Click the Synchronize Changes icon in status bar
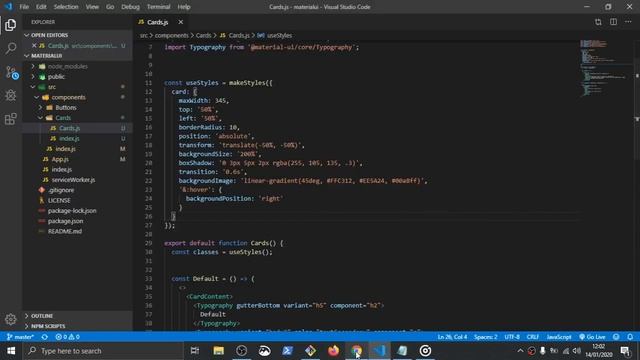 tap(44, 337)
